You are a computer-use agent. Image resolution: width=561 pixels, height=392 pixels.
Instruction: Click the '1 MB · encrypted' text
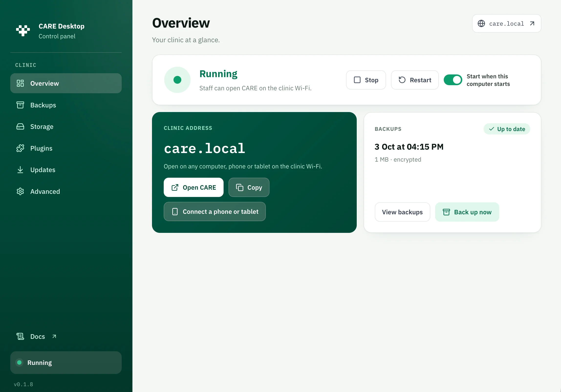[x=398, y=159]
